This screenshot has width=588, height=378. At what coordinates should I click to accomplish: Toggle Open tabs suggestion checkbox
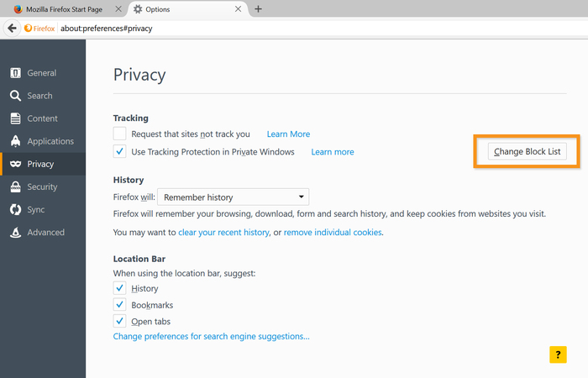pos(120,322)
